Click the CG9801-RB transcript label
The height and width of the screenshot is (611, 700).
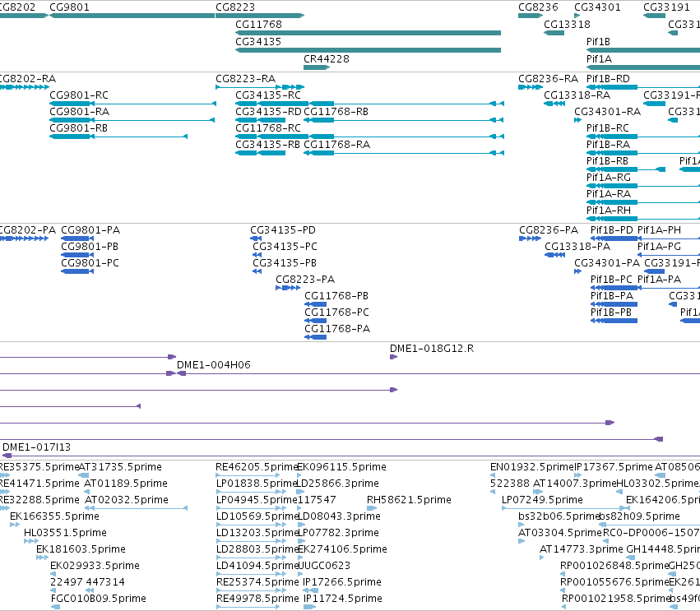[79, 128]
